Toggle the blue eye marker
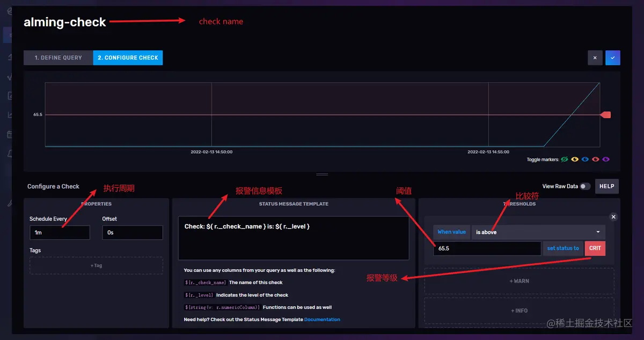644x340 pixels. [585, 160]
